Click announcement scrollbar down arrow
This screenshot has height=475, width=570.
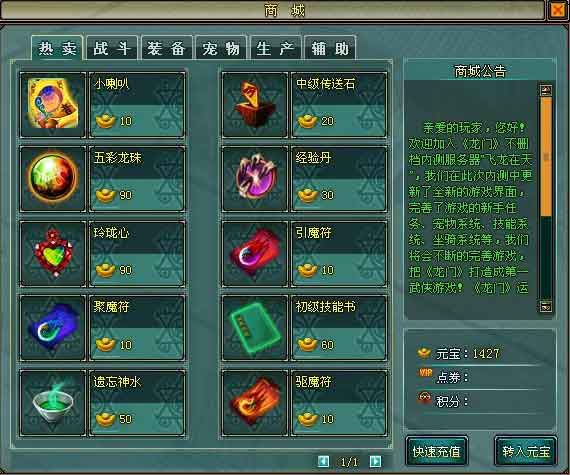pyautogui.click(x=545, y=306)
